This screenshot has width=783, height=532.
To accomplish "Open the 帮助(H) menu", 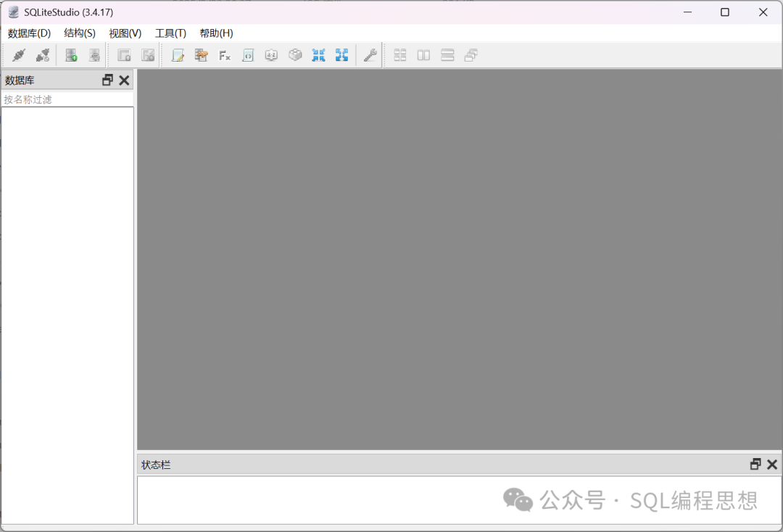I will (x=216, y=33).
